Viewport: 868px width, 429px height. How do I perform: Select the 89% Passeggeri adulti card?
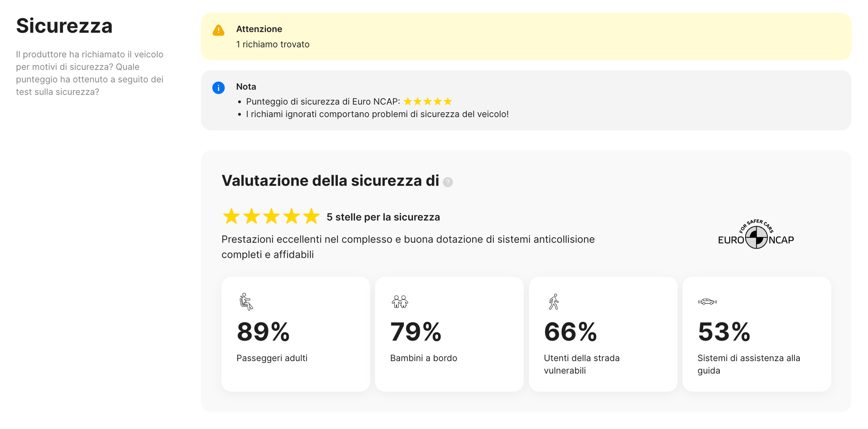coord(295,334)
